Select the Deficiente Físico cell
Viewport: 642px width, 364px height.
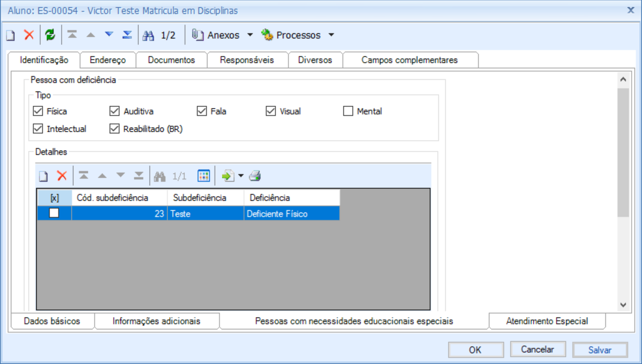coord(292,214)
